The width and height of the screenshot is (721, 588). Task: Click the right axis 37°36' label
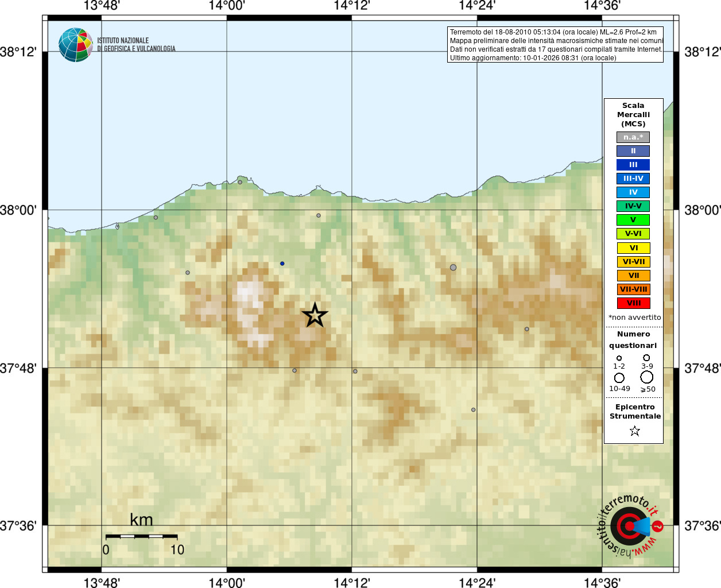(703, 526)
